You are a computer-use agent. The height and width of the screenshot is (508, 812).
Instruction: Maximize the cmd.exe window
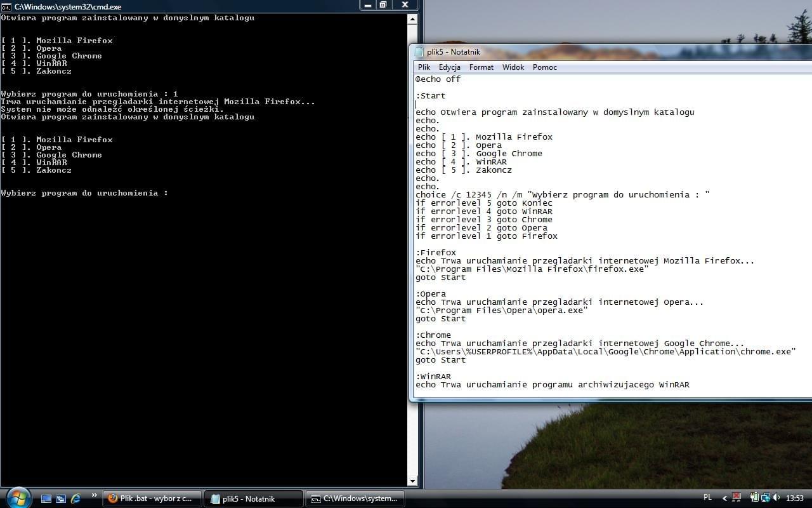tap(383, 5)
